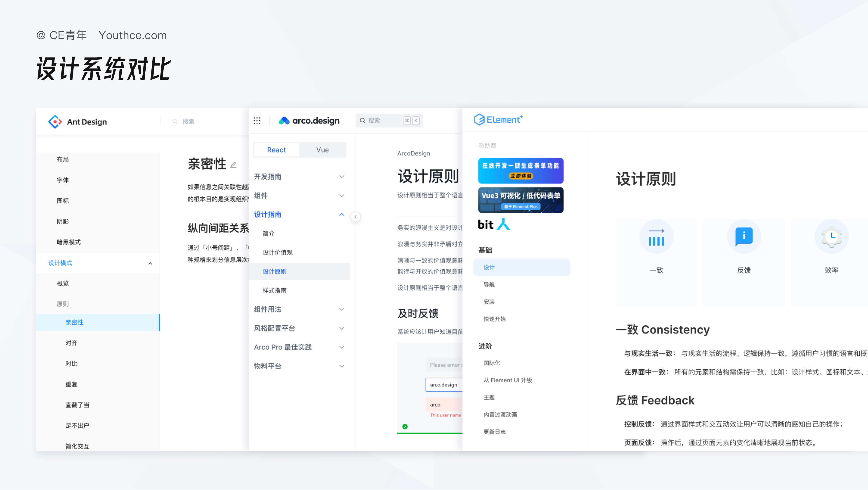868x490 pixels.
Task: Click the 一致 consistency icon card
Action: 656,237
